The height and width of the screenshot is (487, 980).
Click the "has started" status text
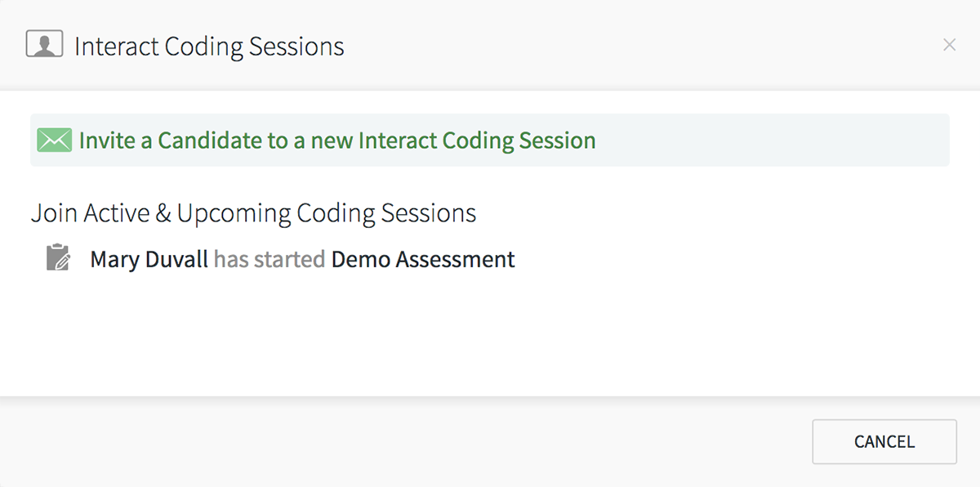[x=269, y=260]
